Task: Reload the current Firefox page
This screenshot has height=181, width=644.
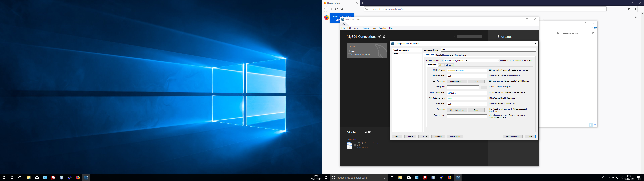Action: point(336,9)
